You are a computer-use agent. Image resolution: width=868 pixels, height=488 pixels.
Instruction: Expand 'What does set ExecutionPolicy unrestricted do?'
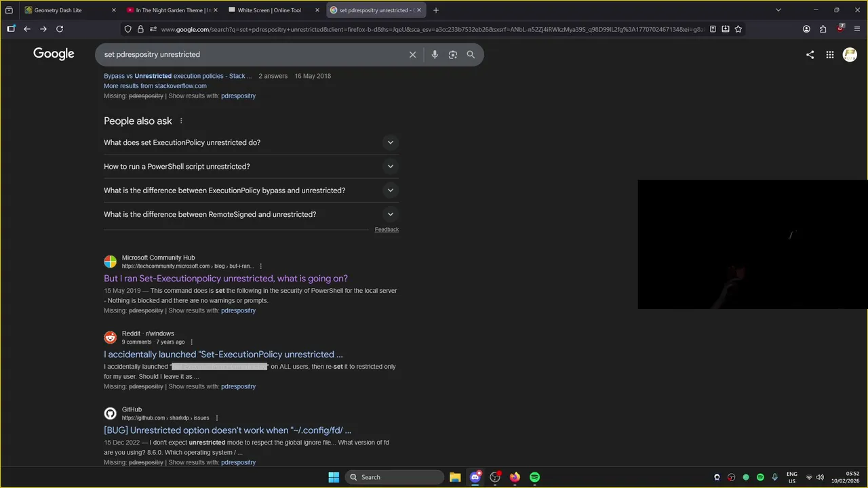click(251, 143)
